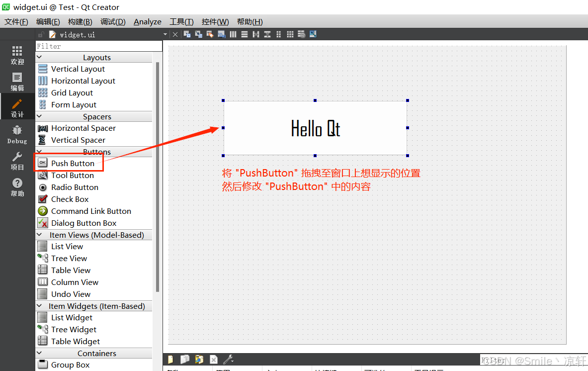588x371 pixels.
Task: Collapse the Containers category
Action: tap(39, 353)
